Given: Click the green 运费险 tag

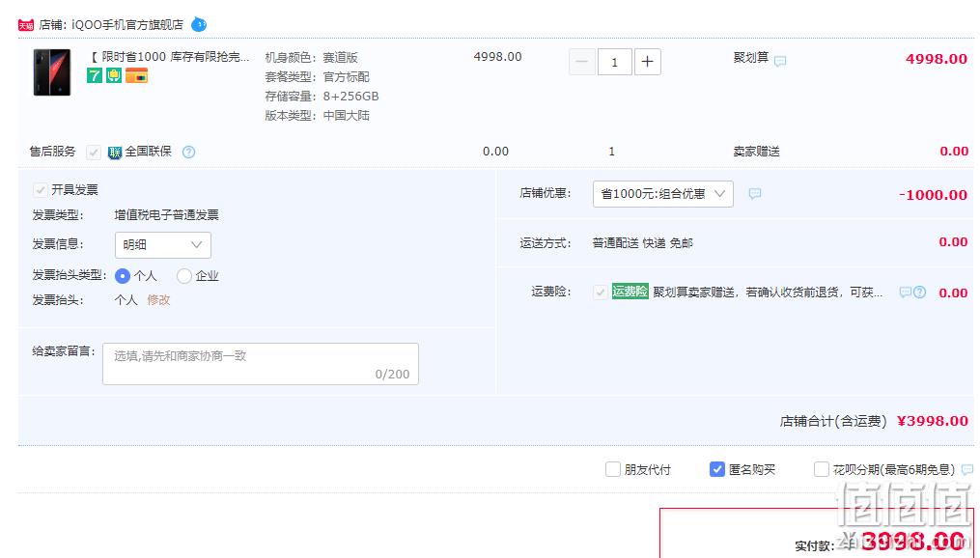Looking at the screenshot, I should tap(630, 292).
